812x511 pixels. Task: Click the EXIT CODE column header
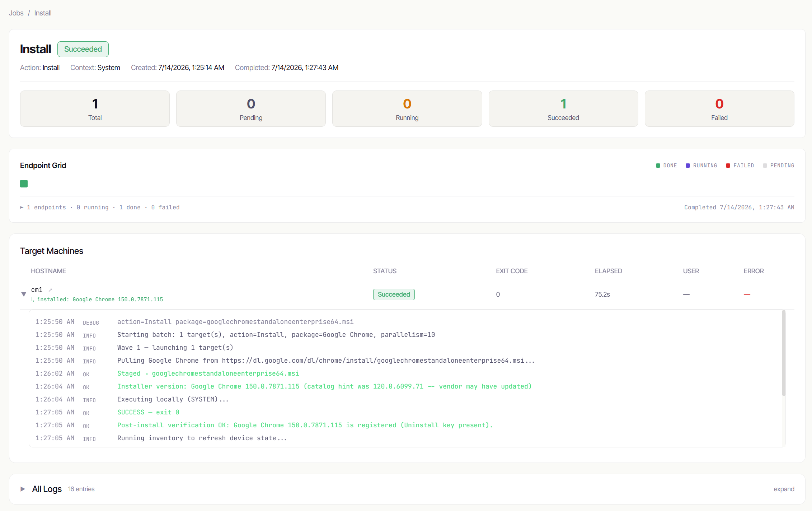coord(512,271)
